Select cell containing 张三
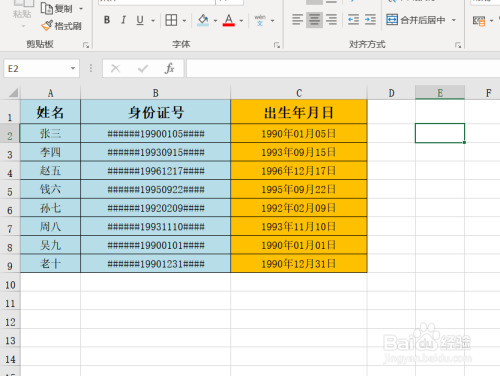The height and width of the screenshot is (376, 500). coord(50,133)
